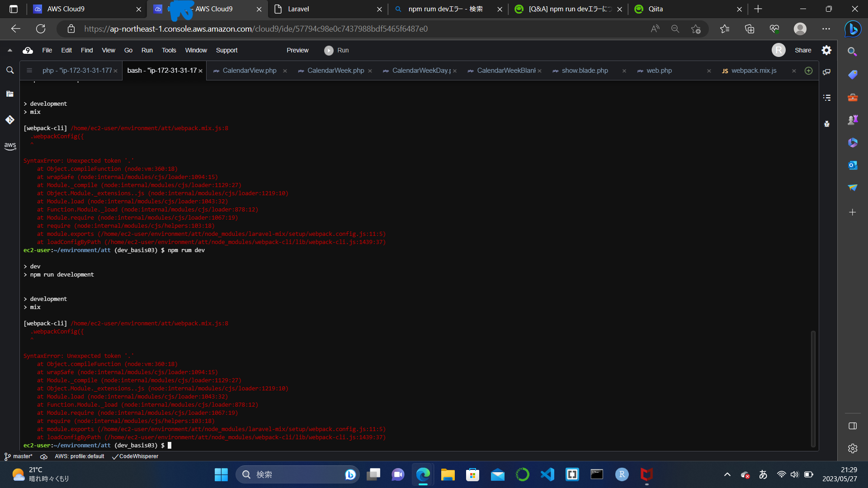Switch to the Laravel browser tab

pos(328,9)
